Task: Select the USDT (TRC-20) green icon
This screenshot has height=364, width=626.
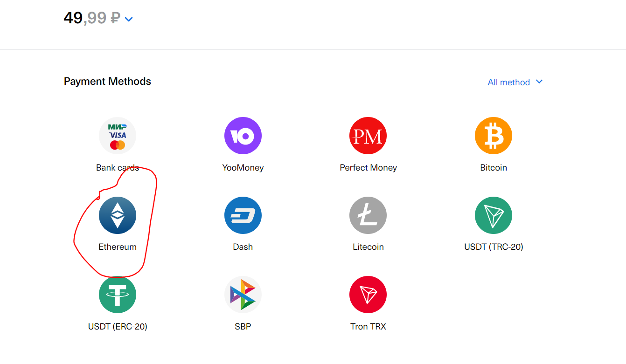Action: [x=494, y=215]
